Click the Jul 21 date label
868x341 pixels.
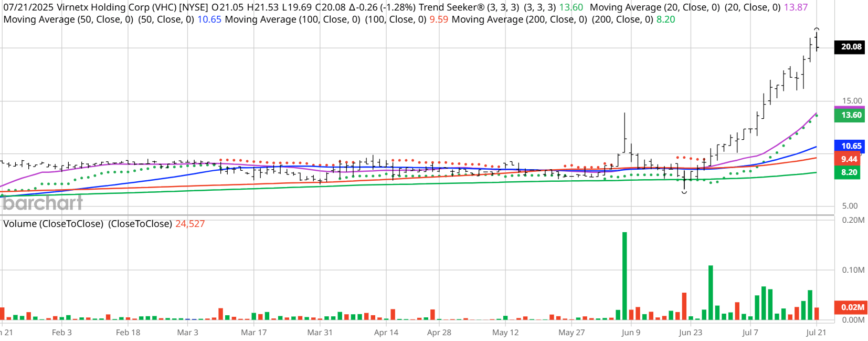pos(816,333)
